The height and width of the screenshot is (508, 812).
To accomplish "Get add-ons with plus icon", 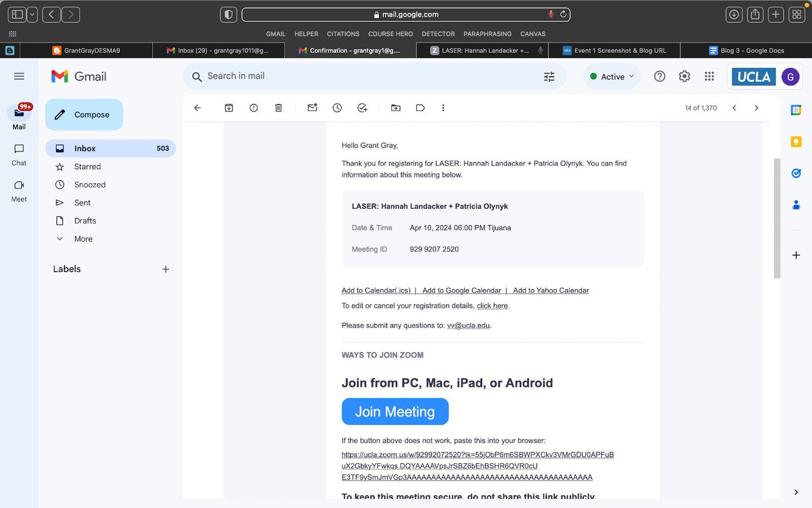I will point(796,255).
